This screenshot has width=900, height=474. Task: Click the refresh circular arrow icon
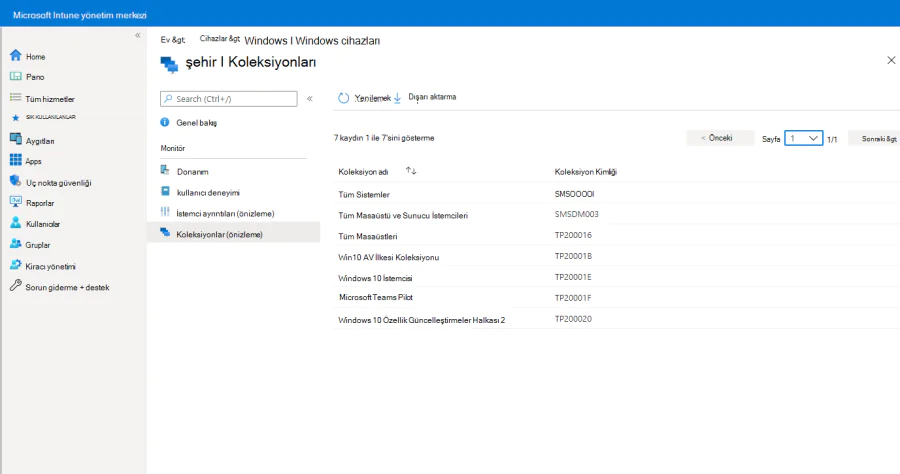tap(343, 98)
